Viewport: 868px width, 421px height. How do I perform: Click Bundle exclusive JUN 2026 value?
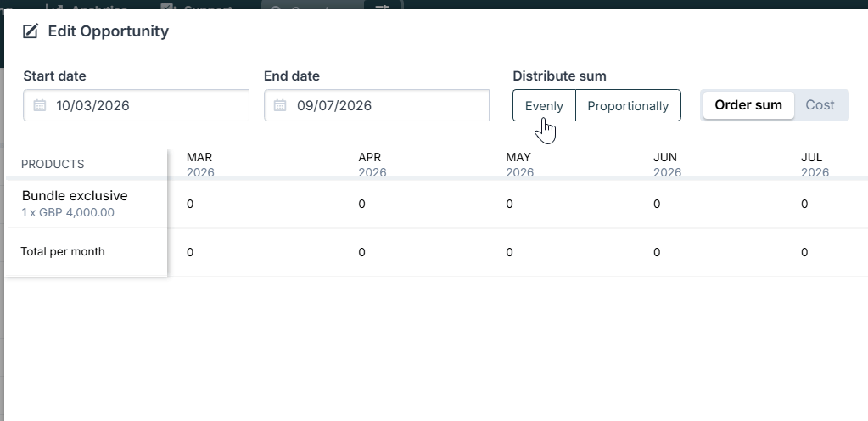point(657,205)
